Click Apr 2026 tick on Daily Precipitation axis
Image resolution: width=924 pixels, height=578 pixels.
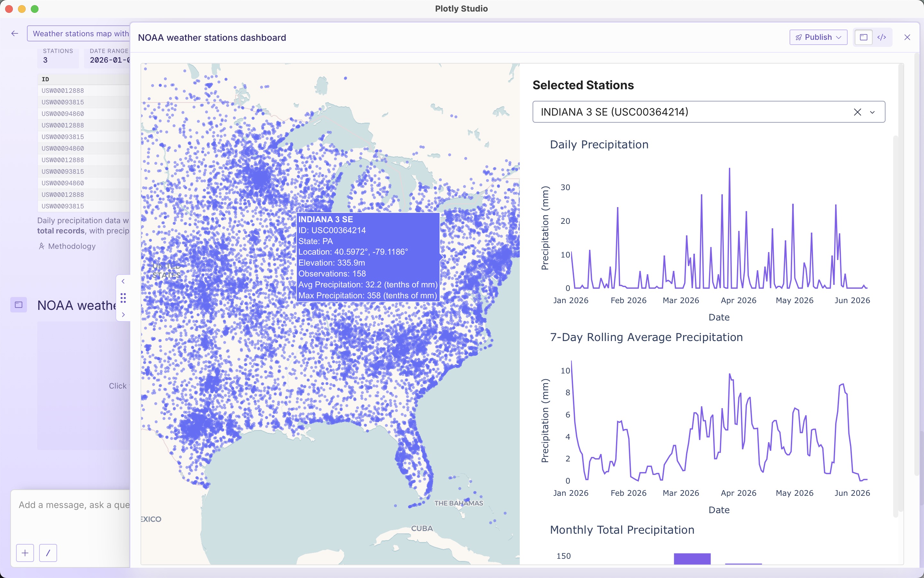(x=739, y=301)
